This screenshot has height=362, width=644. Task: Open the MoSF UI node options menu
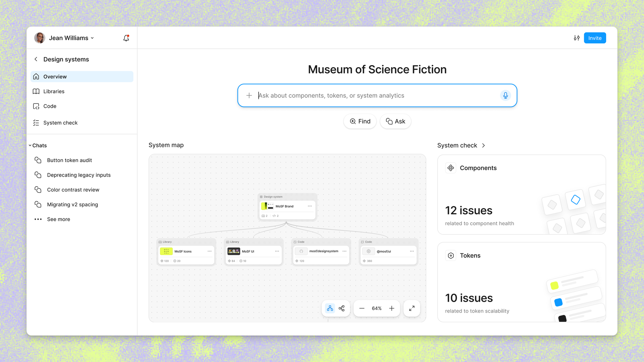point(277,251)
